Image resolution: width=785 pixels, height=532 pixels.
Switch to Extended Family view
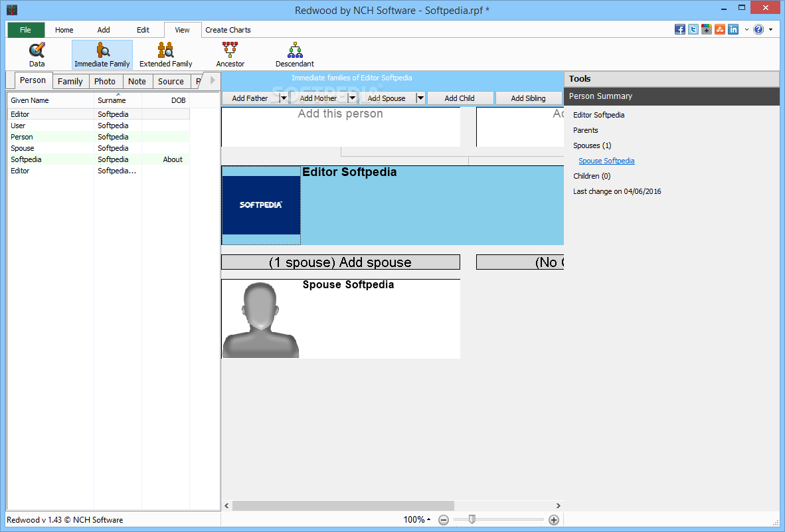coord(166,54)
